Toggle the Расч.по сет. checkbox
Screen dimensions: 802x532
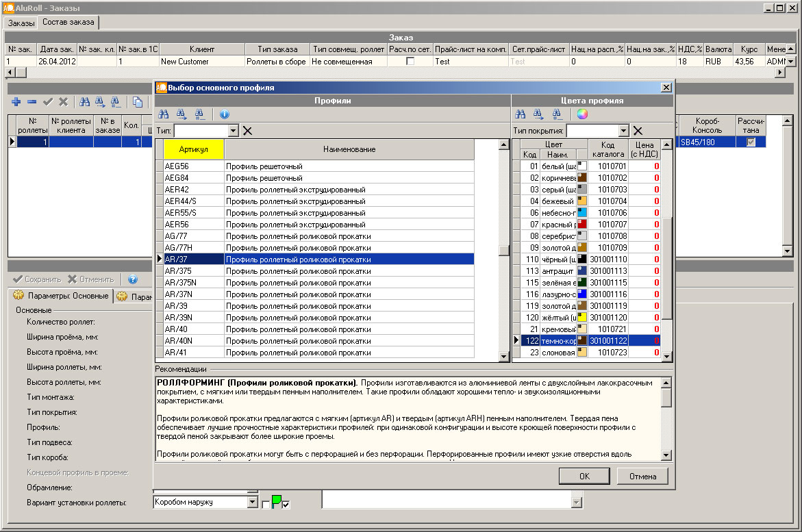coord(410,61)
